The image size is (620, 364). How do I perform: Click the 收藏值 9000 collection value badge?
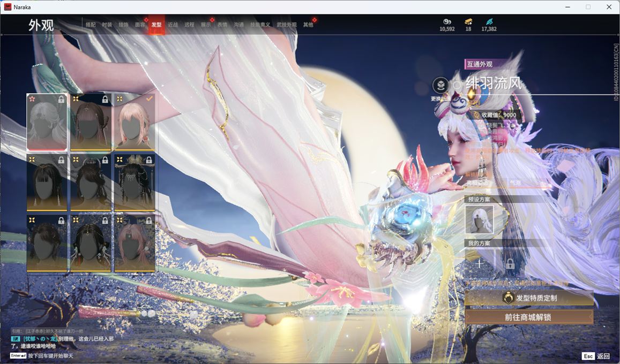[496, 115]
